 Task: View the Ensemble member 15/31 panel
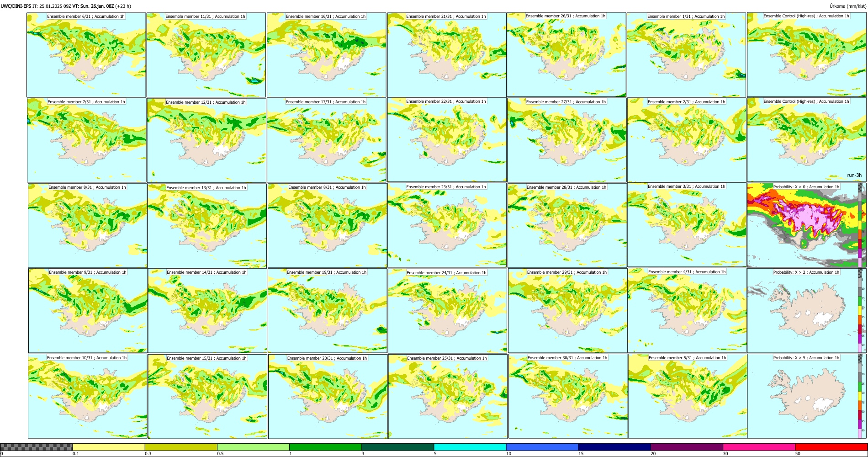207,396
